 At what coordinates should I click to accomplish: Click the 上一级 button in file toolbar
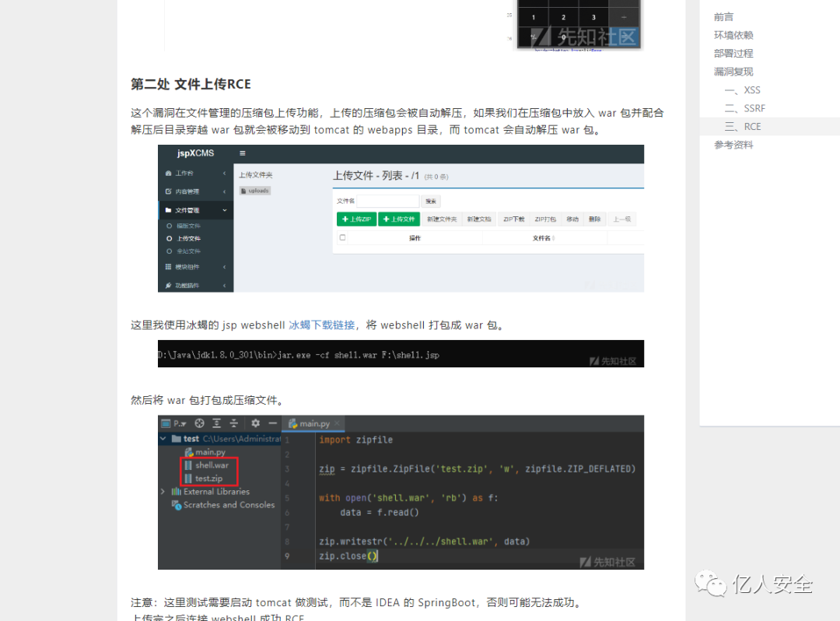point(622,219)
